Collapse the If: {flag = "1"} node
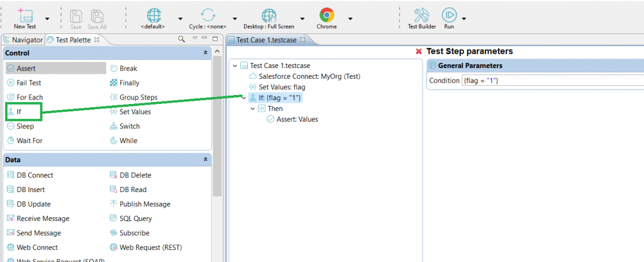Image resolution: width=644 pixels, height=262 pixels. coord(244,98)
